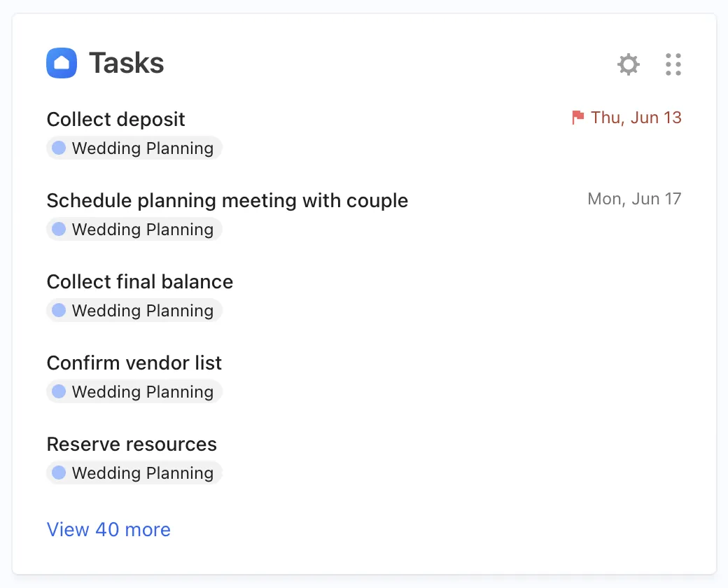Open the 'Reserve resources' task
The width and height of the screenshot is (728, 588).
tap(132, 444)
